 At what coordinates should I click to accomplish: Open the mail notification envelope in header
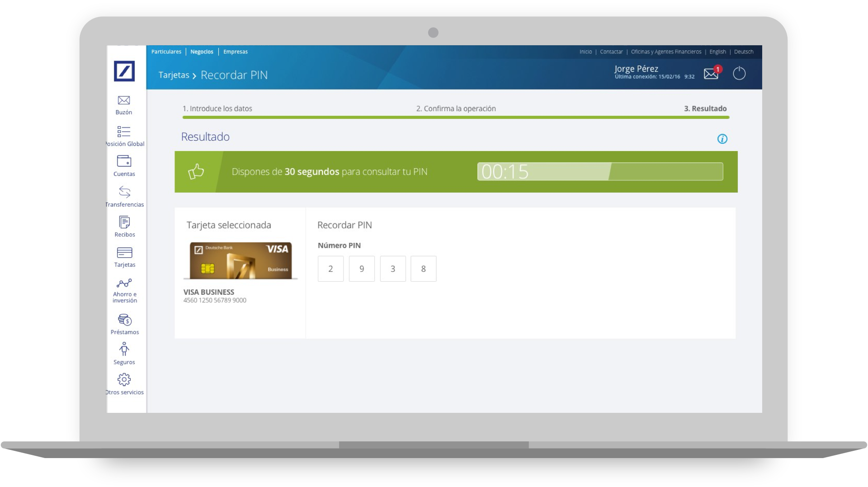[x=711, y=73]
